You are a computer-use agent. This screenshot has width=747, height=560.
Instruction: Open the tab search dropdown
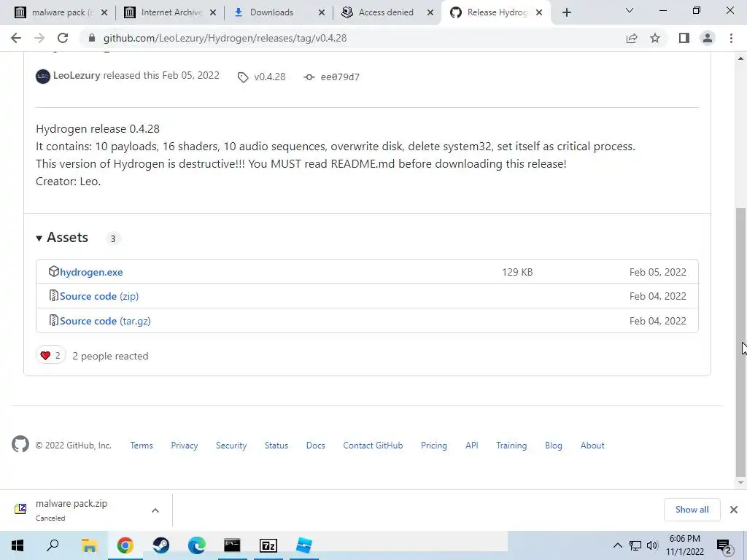click(630, 10)
